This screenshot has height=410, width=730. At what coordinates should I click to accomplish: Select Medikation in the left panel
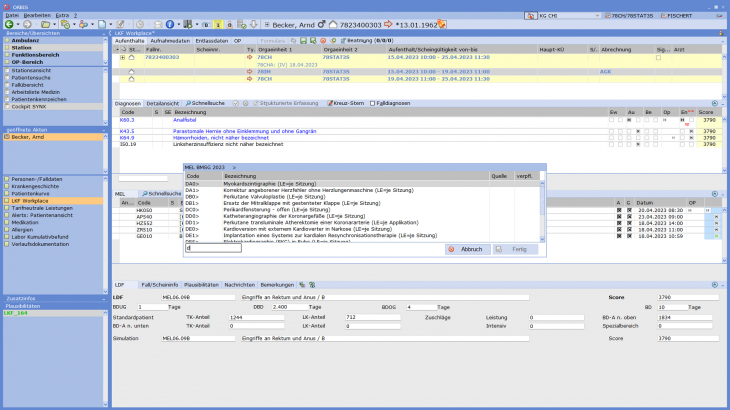tap(29, 222)
